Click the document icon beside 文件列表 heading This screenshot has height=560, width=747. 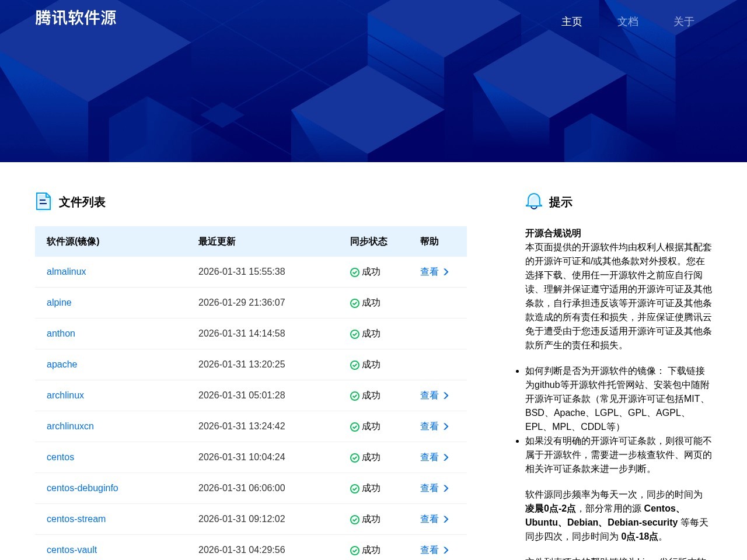tap(43, 201)
